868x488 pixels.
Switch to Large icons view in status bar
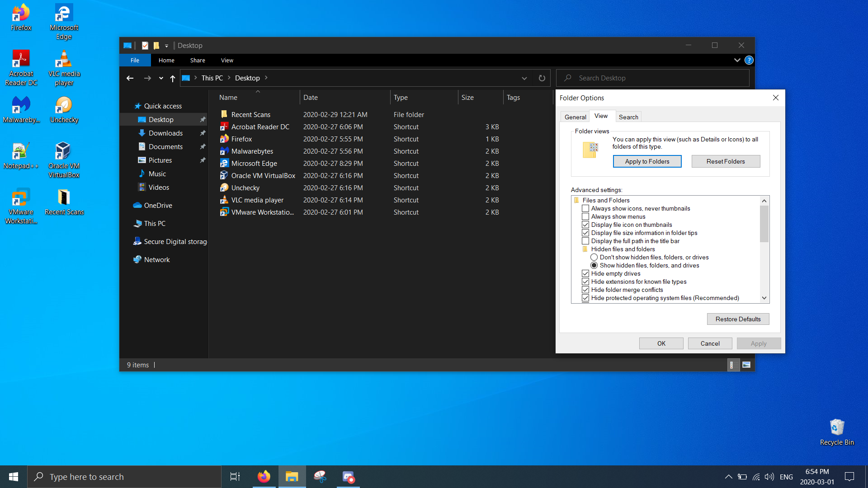pos(746,365)
